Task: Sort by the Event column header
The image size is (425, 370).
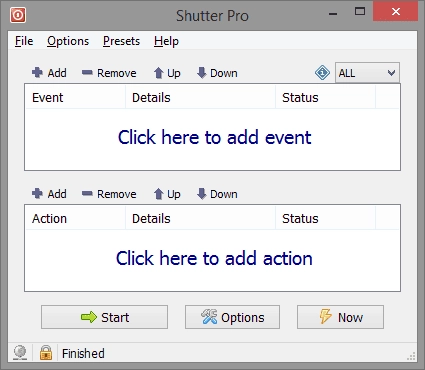Action: [x=75, y=97]
